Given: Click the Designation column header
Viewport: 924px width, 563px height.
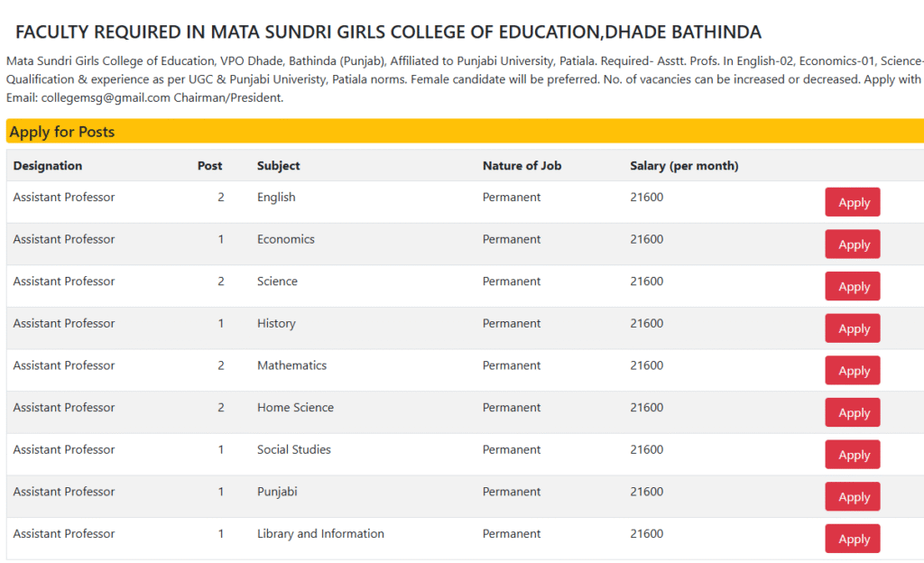Looking at the screenshot, I should (48, 166).
